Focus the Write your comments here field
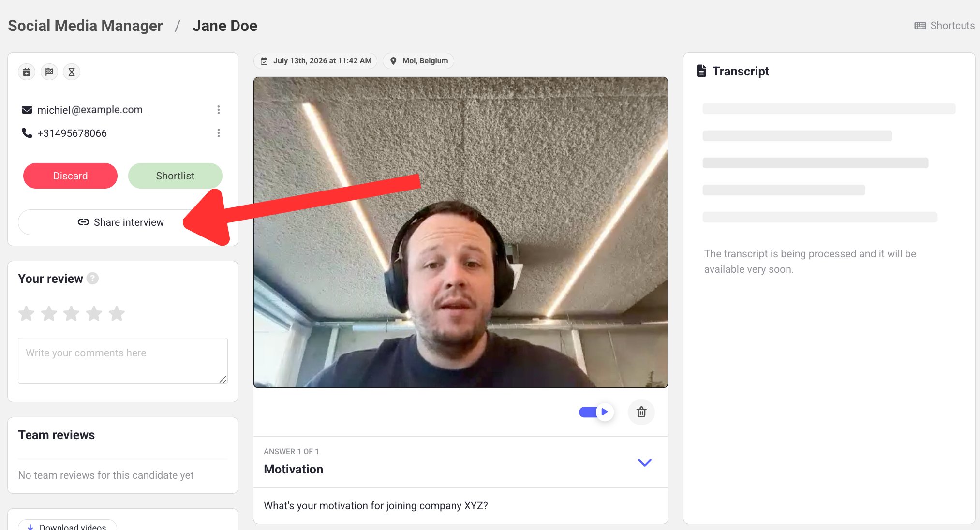 click(123, 361)
